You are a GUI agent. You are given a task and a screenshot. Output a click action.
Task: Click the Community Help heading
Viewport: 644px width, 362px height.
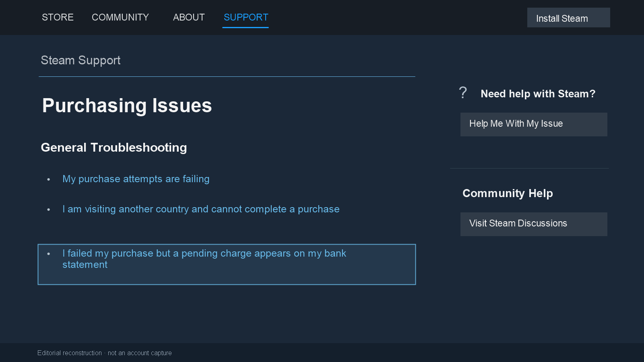508,193
